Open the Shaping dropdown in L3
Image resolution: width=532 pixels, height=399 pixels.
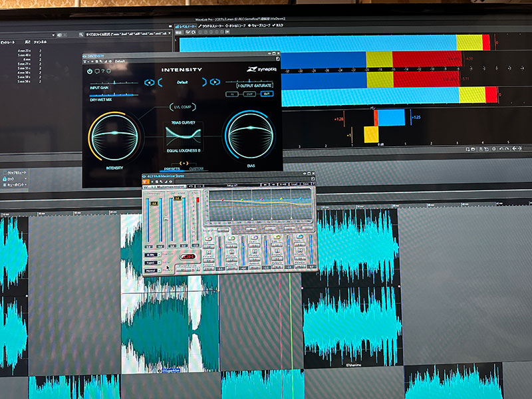point(152,271)
